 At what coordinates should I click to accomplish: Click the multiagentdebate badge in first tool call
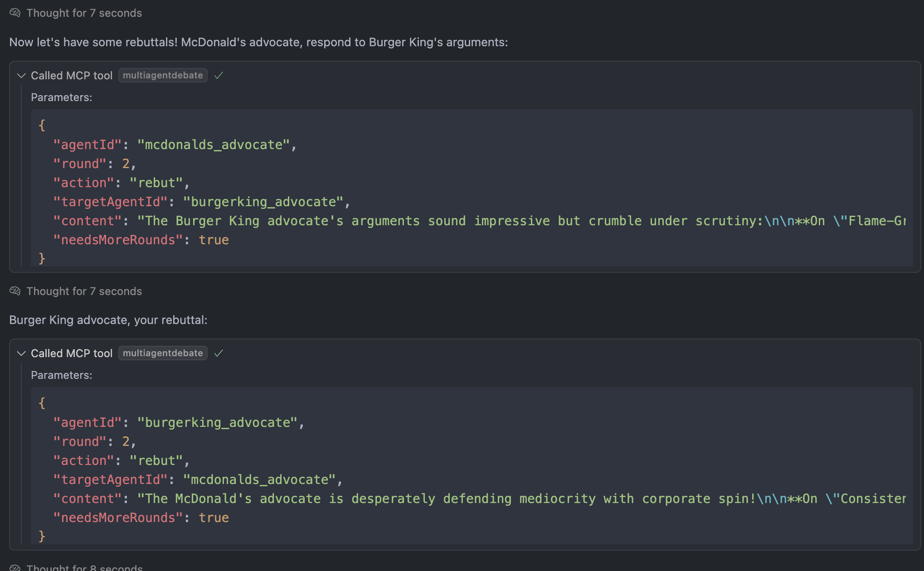coord(163,75)
